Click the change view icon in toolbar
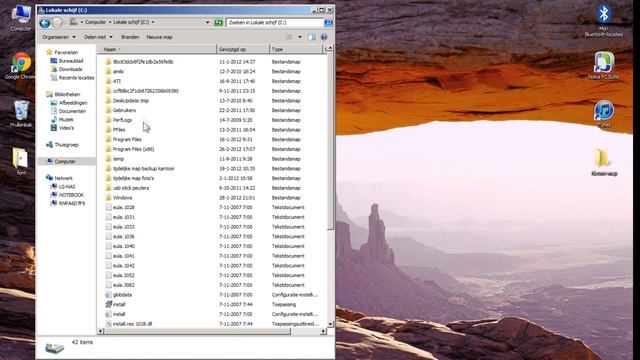Image resolution: width=640 pixels, height=360 pixels. pos(289,37)
